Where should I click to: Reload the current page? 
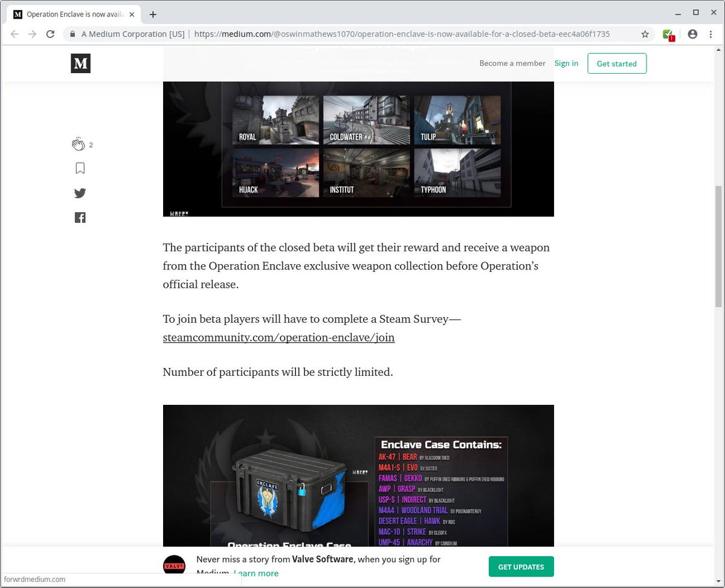(x=50, y=34)
